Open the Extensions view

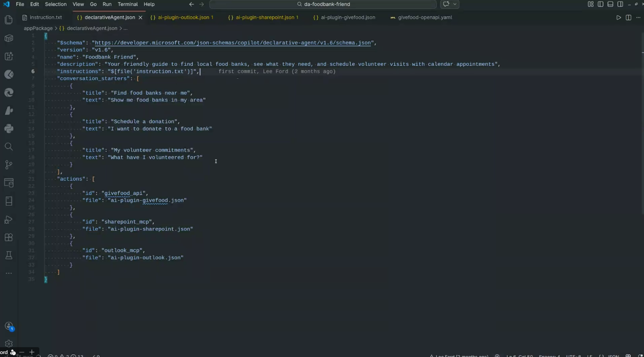click(9, 237)
